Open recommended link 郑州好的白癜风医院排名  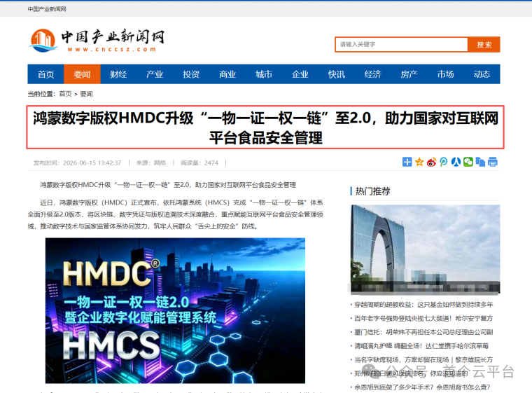coord(411,373)
